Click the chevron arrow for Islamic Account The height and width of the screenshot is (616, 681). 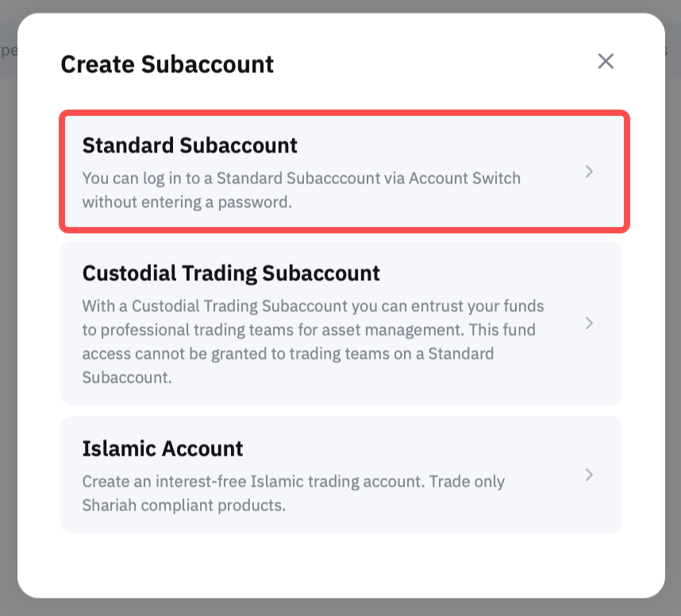pos(589,475)
